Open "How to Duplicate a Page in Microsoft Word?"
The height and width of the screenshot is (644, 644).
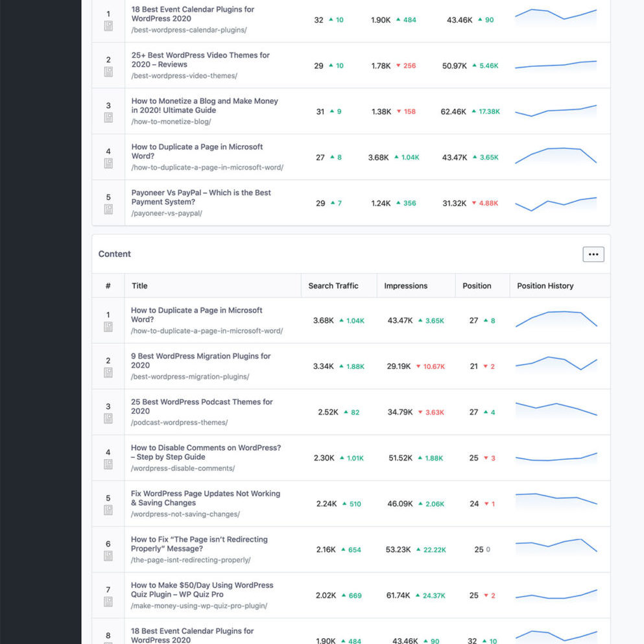[195, 315]
